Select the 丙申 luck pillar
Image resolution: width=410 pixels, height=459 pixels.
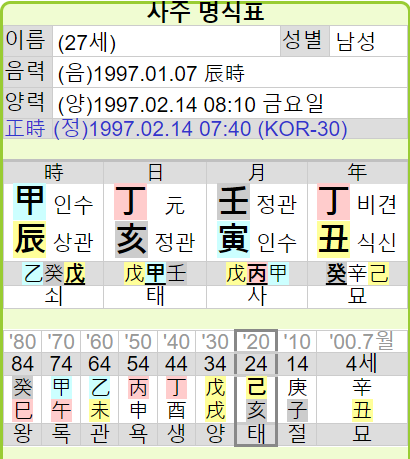pyautogui.click(x=138, y=399)
